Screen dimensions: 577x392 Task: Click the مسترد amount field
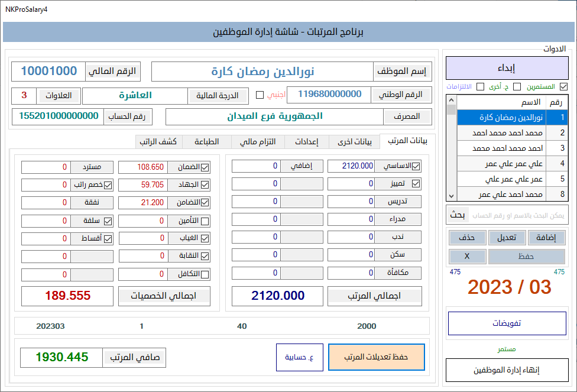click(x=46, y=167)
